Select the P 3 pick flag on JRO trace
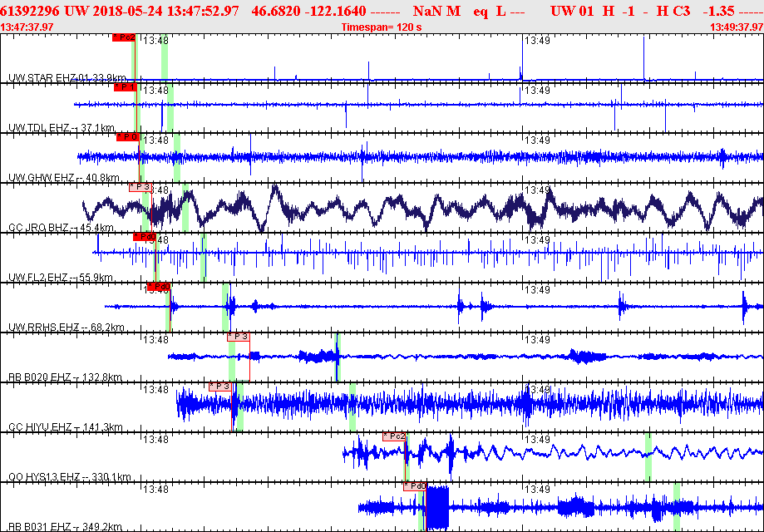 140,187
